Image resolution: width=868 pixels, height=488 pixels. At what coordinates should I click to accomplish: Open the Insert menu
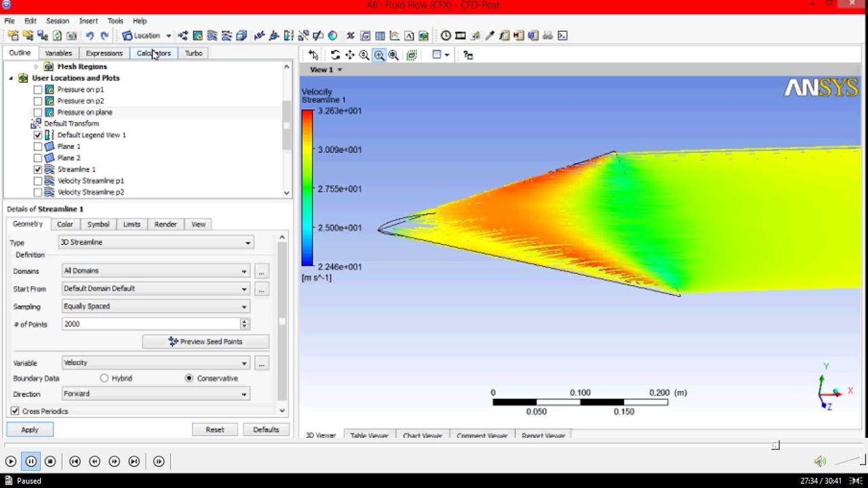coord(88,21)
